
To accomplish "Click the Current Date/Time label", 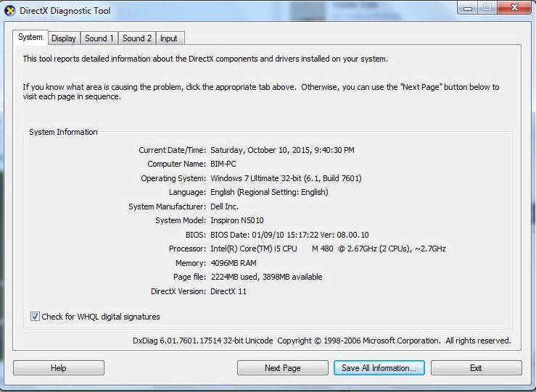I will 173,150.
